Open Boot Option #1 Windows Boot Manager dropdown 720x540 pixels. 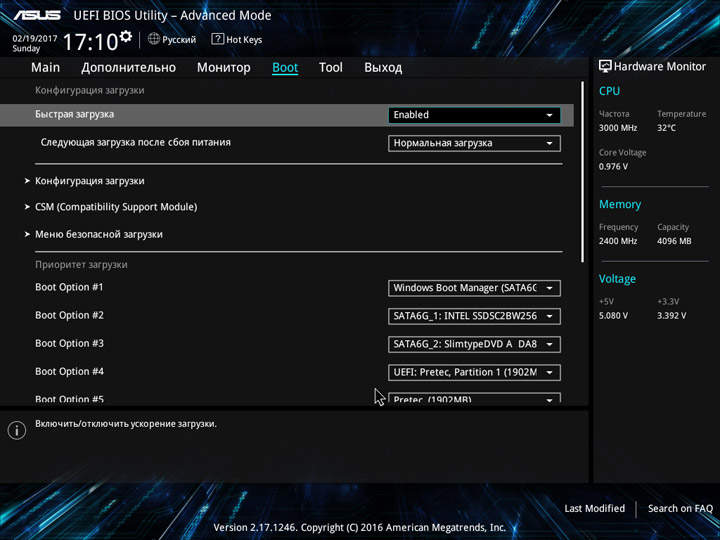(x=474, y=288)
